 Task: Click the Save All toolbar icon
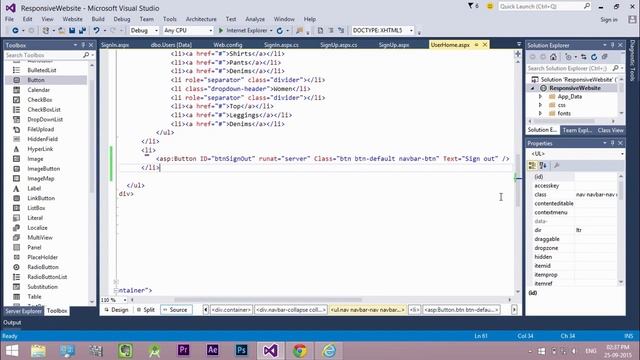[x=82, y=31]
